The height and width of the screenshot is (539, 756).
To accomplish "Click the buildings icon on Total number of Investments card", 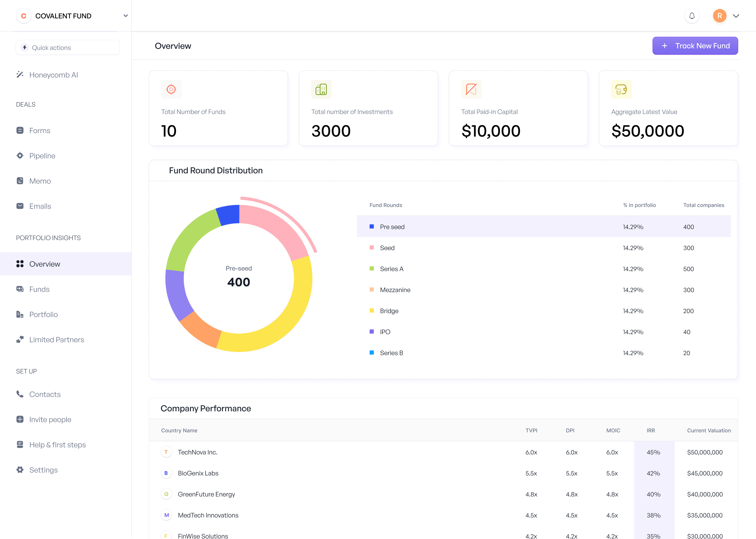I will (321, 89).
